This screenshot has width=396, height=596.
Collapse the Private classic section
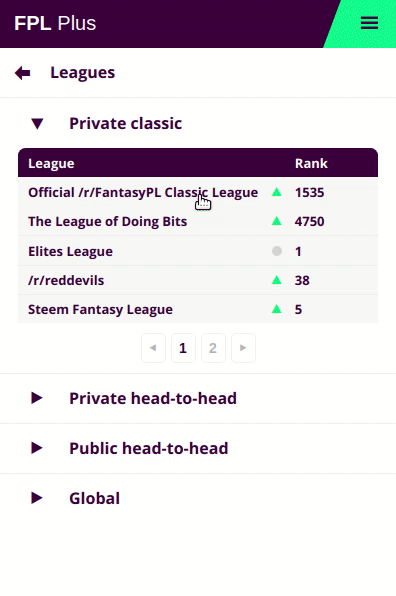(37, 124)
